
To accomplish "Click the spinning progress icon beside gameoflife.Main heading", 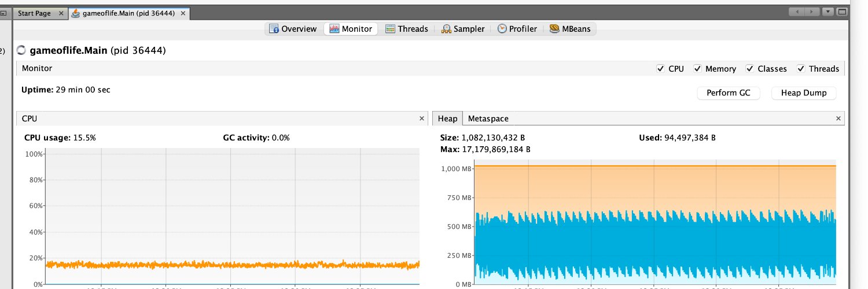I will click(x=22, y=50).
